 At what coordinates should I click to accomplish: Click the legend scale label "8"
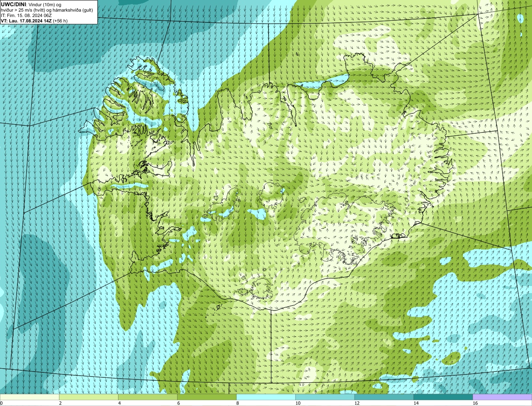pos(238,403)
